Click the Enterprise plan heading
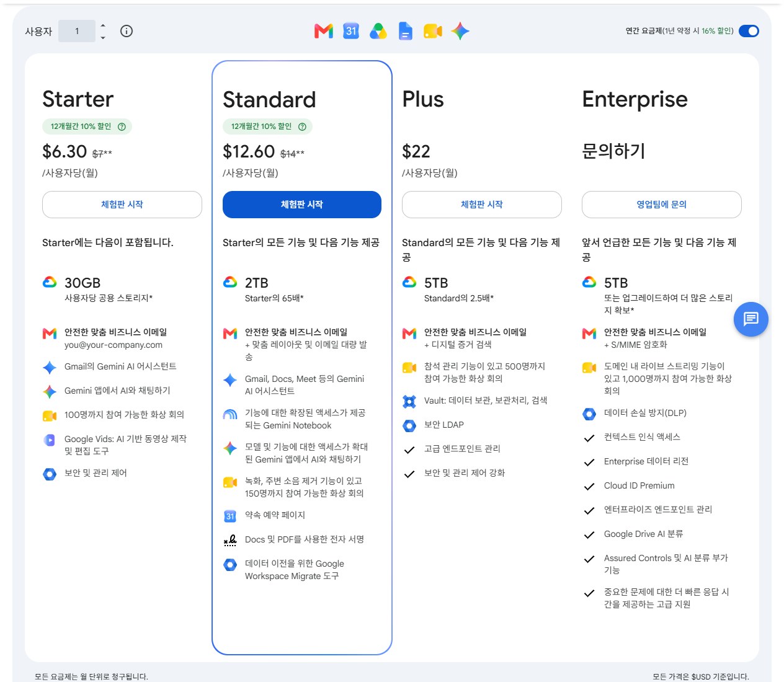The width and height of the screenshot is (784, 682). point(635,99)
